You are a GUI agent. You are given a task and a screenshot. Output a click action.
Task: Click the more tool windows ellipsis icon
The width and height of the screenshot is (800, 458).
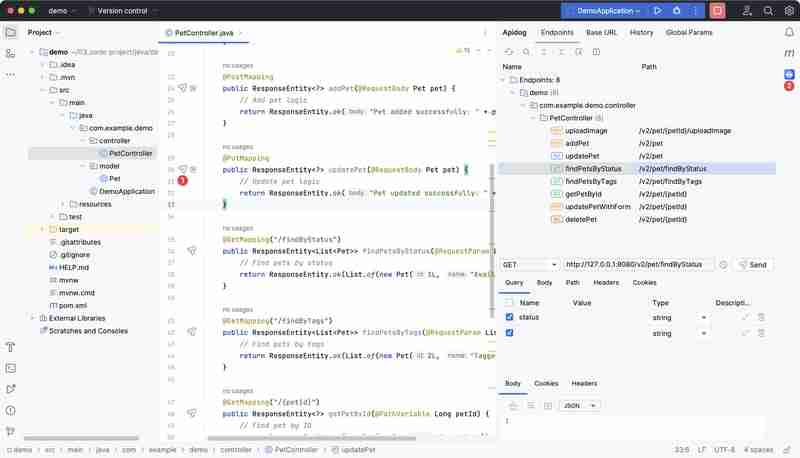(x=10, y=74)
